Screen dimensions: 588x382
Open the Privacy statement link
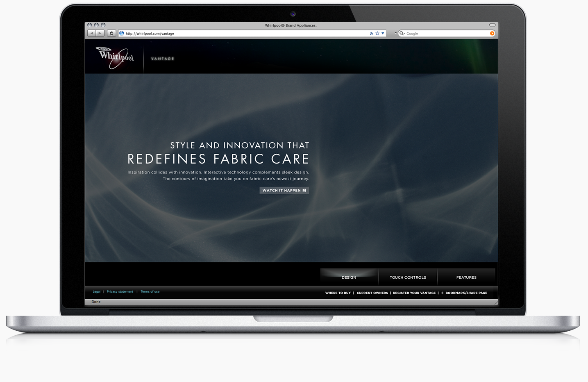(120, 292)
